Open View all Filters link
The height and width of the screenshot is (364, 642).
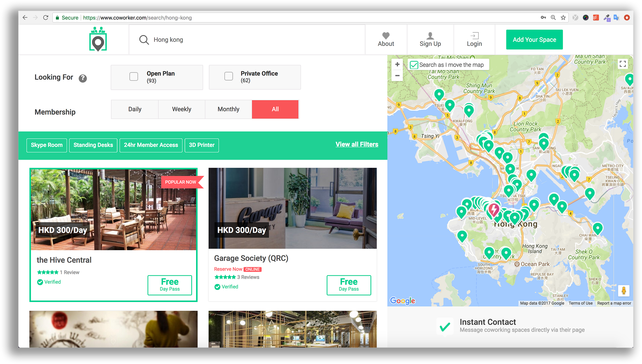357,144
